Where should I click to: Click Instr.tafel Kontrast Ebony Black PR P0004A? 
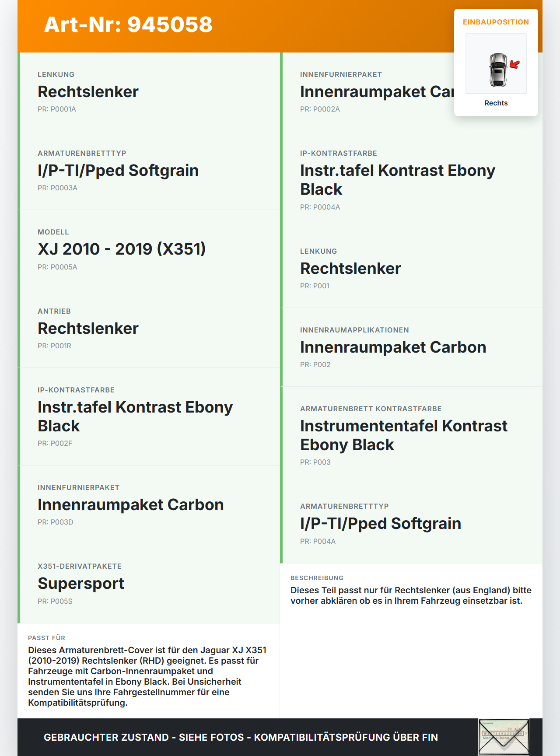pyautogui.click(x=411, y=180)
